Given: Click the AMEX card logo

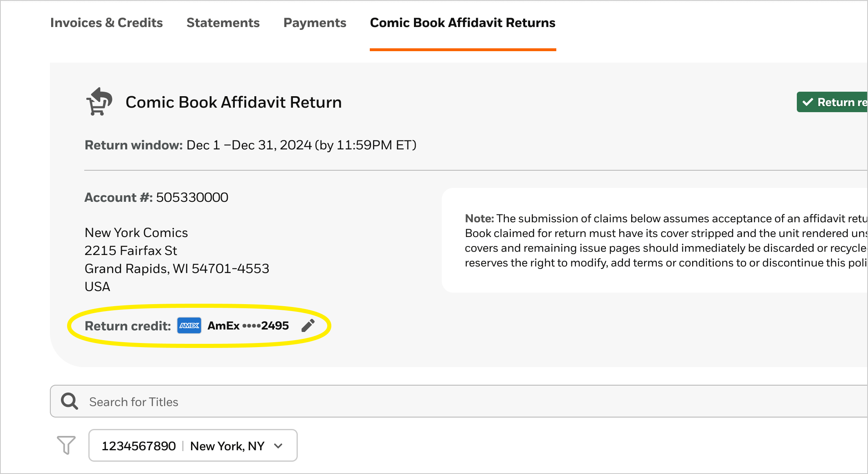Looking at the screenshot, I should pyautogui.click(x=189, y=325).
